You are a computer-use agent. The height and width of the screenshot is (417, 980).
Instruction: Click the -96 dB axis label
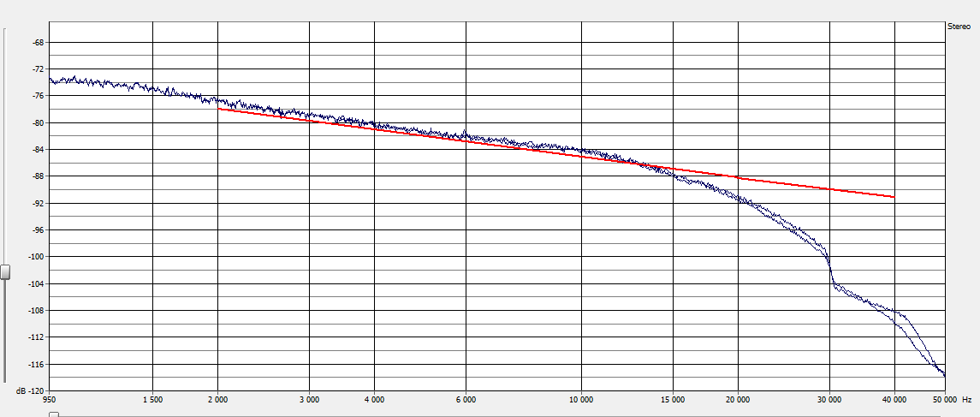pos(37,230)
